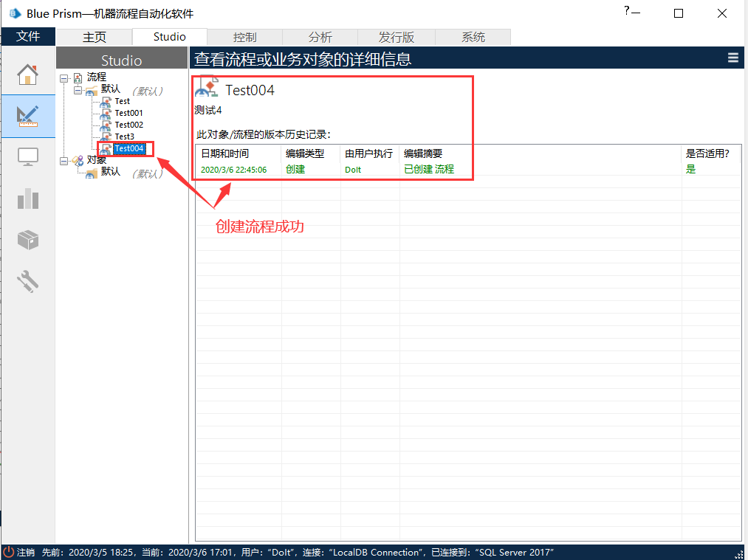Click the process icon beside Test001
This screenshot has width=748, height=560.
pos(106,114)
